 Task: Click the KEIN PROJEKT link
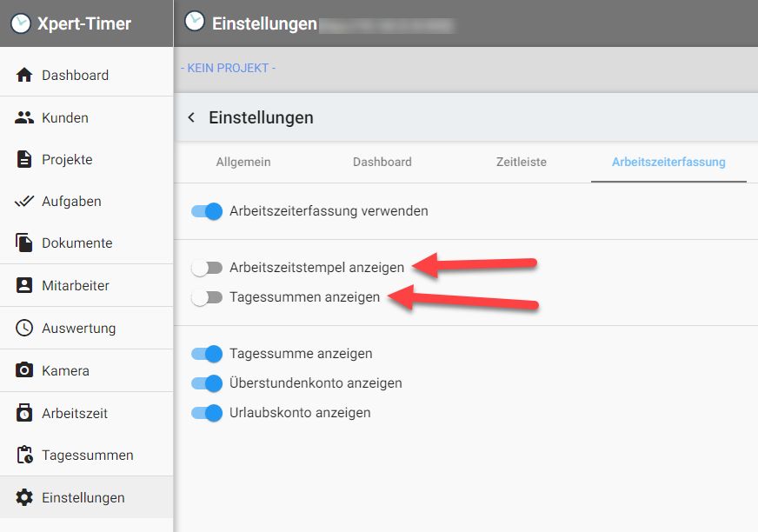click(x=229, y=67)
